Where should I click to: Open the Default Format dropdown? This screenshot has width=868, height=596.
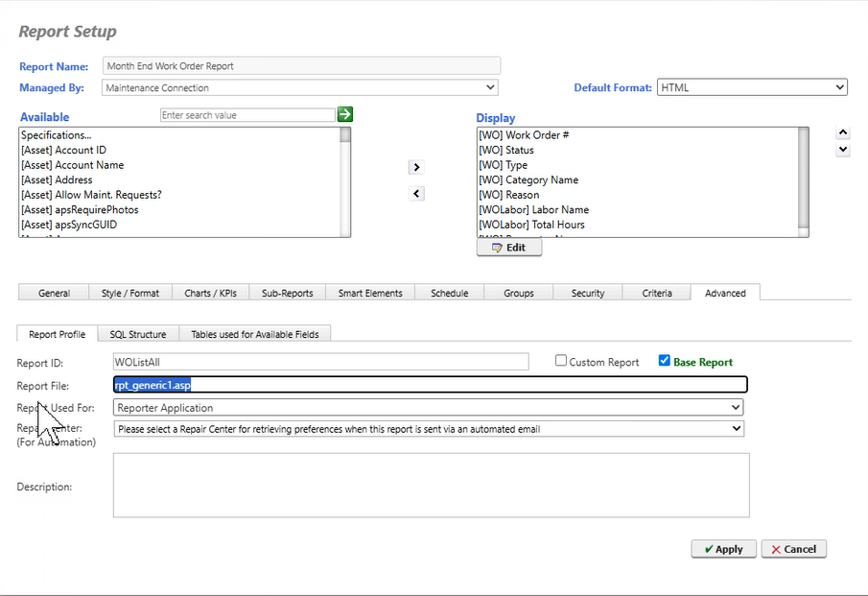(752, 87)
